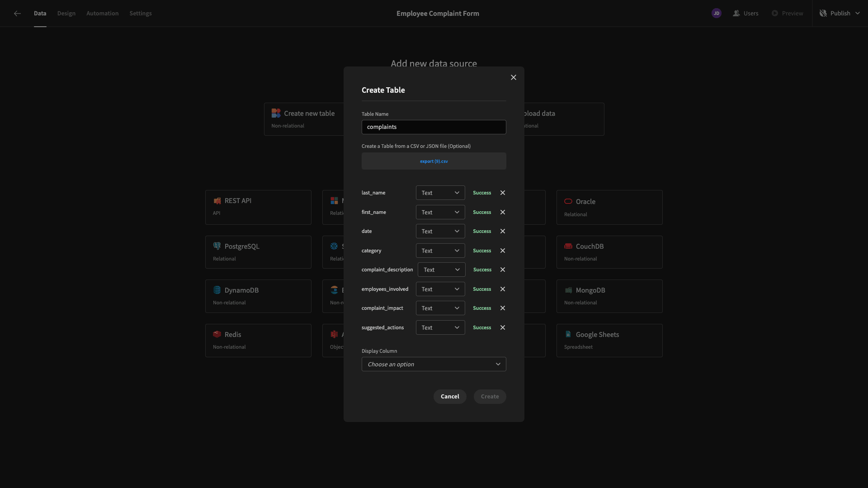Open type dropdown for category
Image resolution: width=868 pixels, height=488 pixels.
coord(440,251)
